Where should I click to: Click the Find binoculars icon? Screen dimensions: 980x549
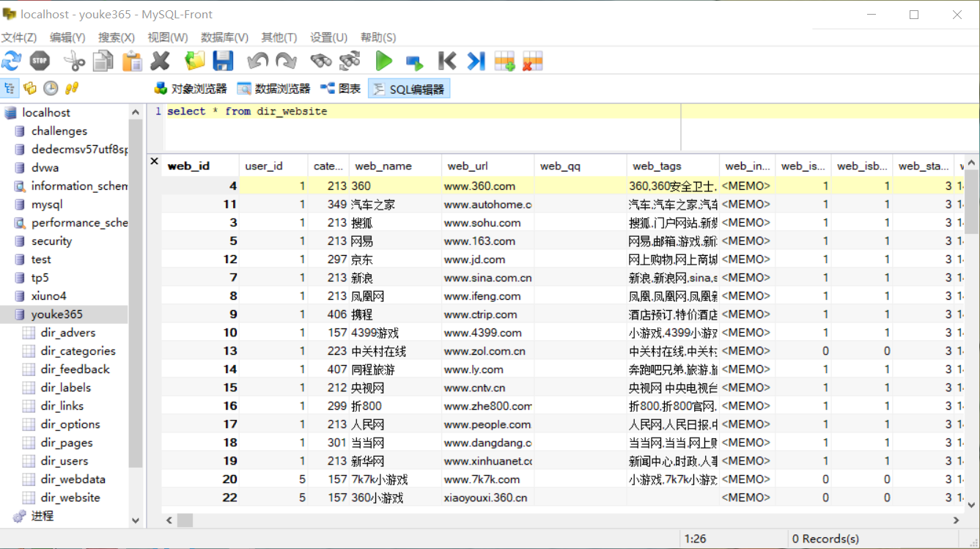[x=321, y=61]
